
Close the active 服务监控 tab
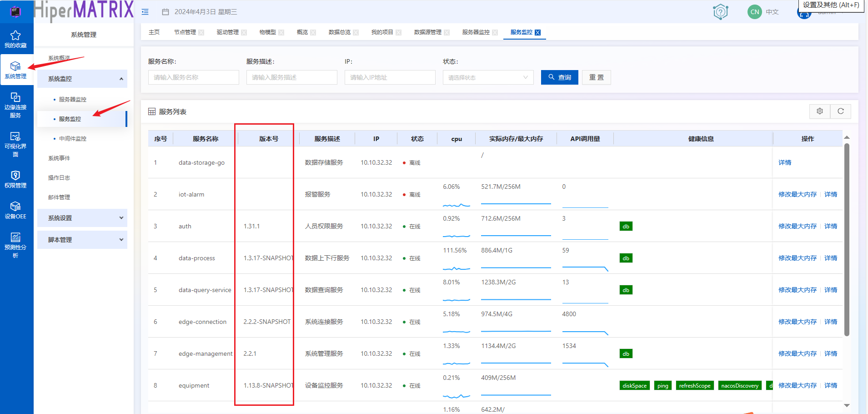537,32
